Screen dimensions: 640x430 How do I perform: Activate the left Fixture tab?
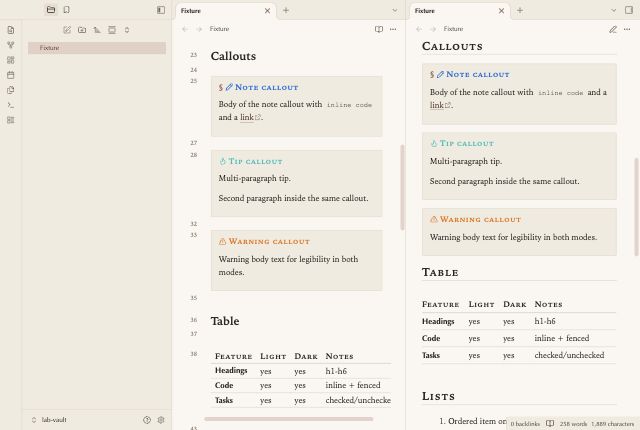click(226, 11)
